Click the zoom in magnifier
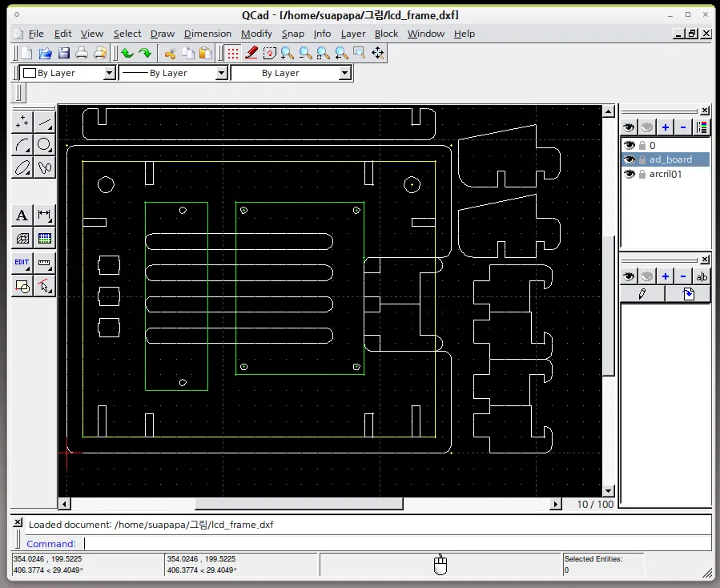This screenshot has width=720, height=588. tap(288, 53)
